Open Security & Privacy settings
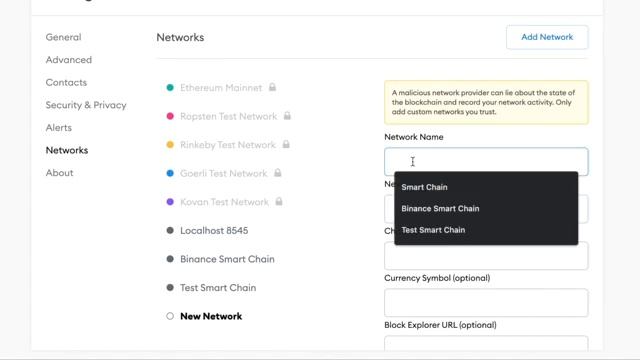Image resolution: width=640 pixels, height=360 pixels. 86,105
